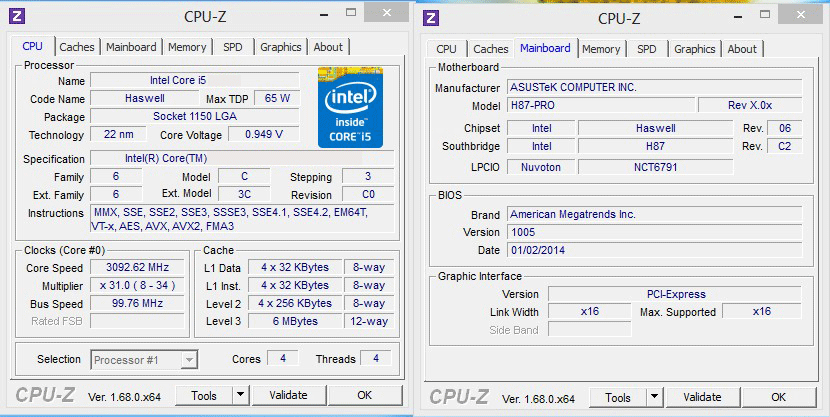This screenshot has height=417, width=830.
Task: Click the CPU-Z logo icon in right window title bar
Action: tap(431, 18)
